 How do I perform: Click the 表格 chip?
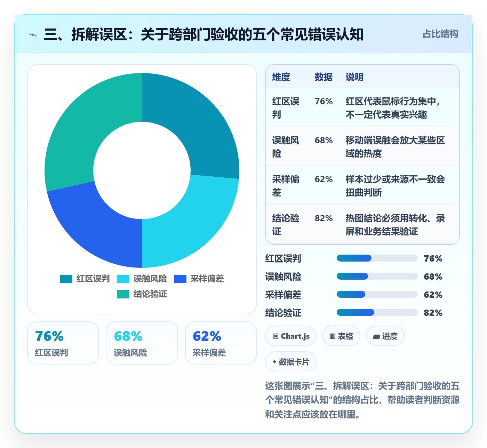click(x=341, y=336)
